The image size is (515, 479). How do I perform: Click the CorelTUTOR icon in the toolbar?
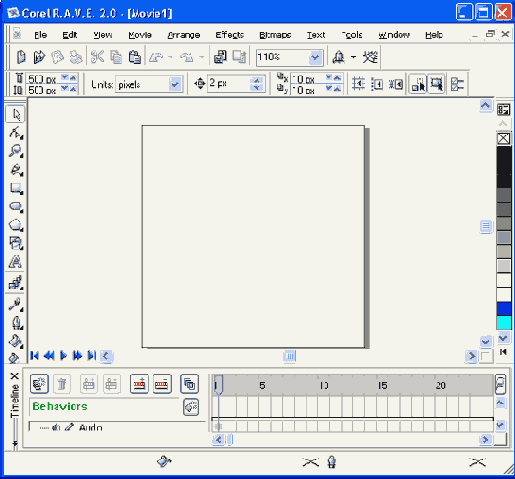[370, 57]
